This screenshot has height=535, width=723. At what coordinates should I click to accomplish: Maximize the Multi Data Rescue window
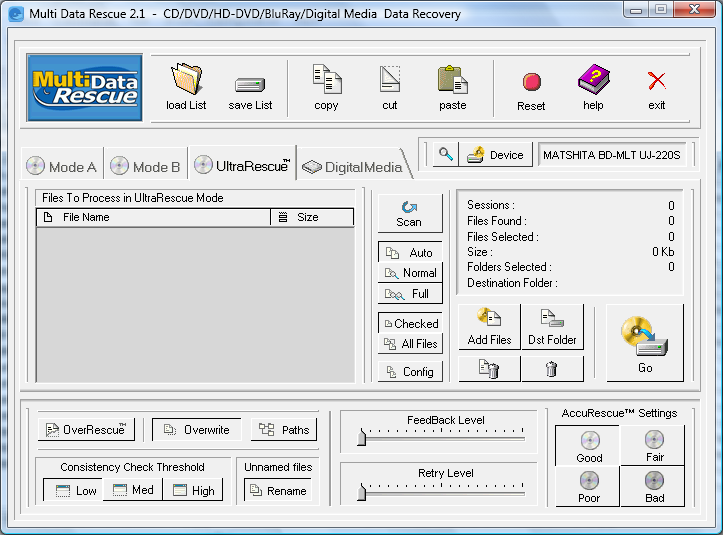coord(661,9)
